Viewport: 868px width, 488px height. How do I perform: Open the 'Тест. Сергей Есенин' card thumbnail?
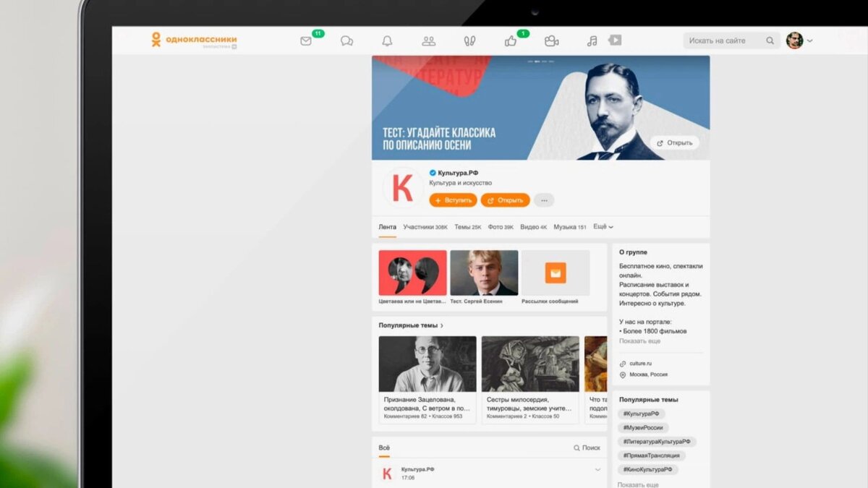[x=484, y=273]
